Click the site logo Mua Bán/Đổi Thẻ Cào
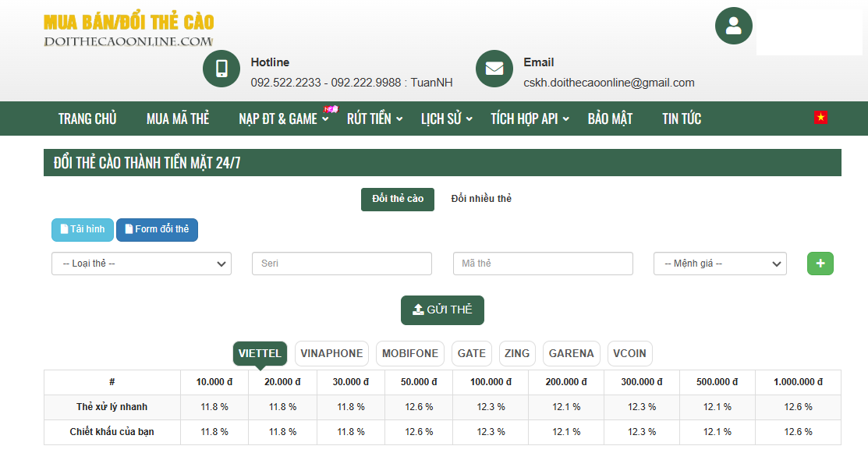The width and height of the screenshot is (868, 453). pos(129,30)
